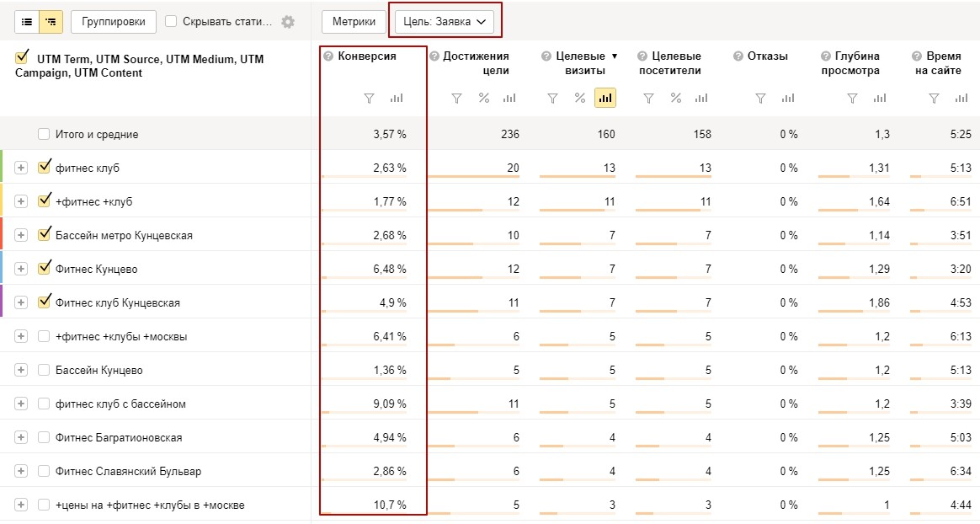Check the Итого и средние checkbox
The width and height of the screenshot is (980, 524).
pos(44,134)
